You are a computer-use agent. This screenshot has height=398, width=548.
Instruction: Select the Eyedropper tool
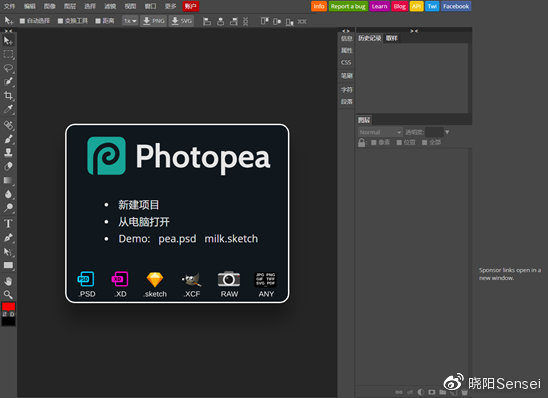[x=8, y=109]
